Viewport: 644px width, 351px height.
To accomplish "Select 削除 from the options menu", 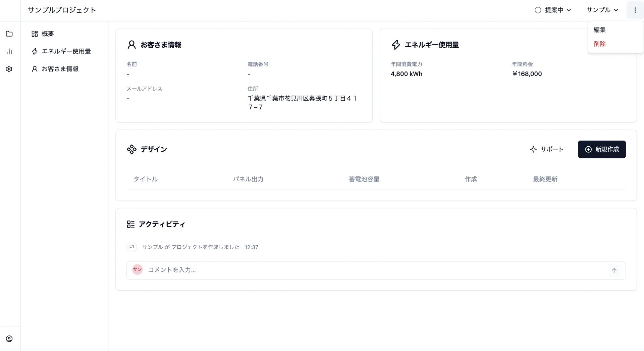I will 615,44.
